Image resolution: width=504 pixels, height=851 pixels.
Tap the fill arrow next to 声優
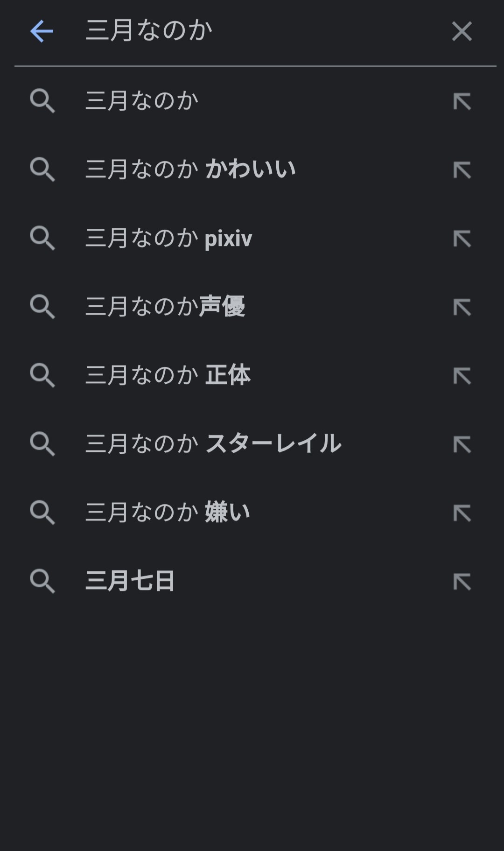point(462,307)
